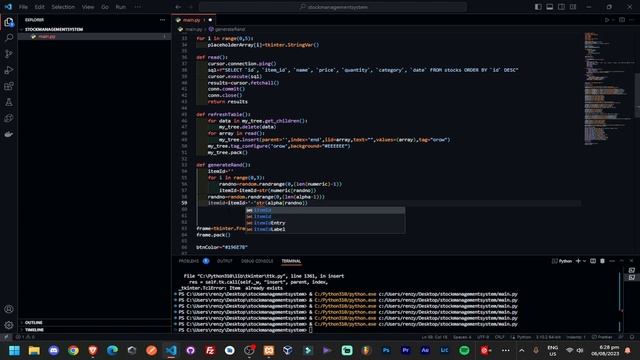Switch to the PROBLEMS panel tab
Image resolution: width=640 pixels, height=360 pixels.
pyautogui.click(x=189, y=261)
